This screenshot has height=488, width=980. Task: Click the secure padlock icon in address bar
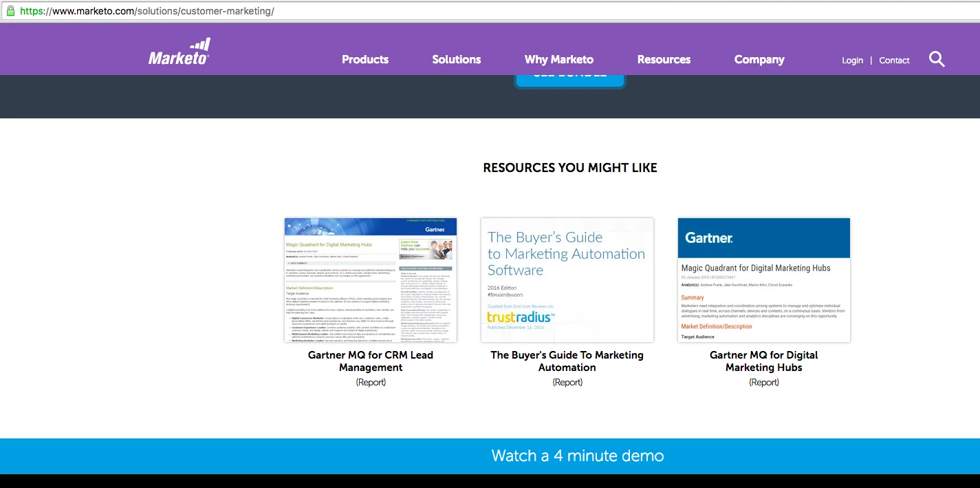click(x=10, y=11)
